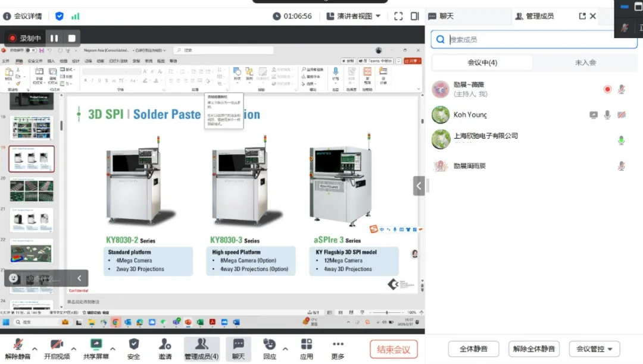Mute Koh Young's microphone

point(607,115)
